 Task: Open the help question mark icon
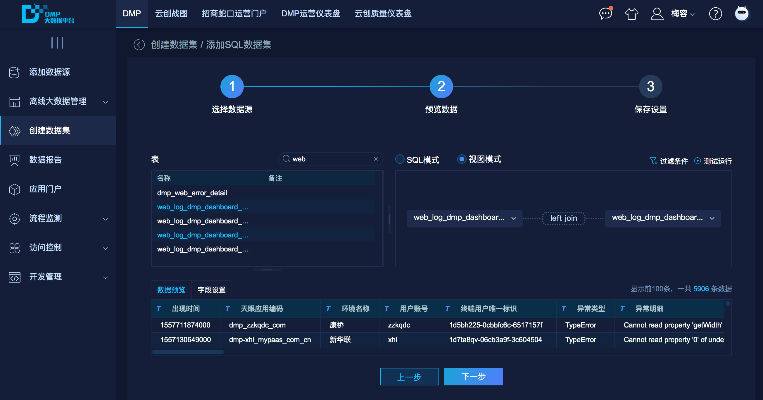click(715, 14)
